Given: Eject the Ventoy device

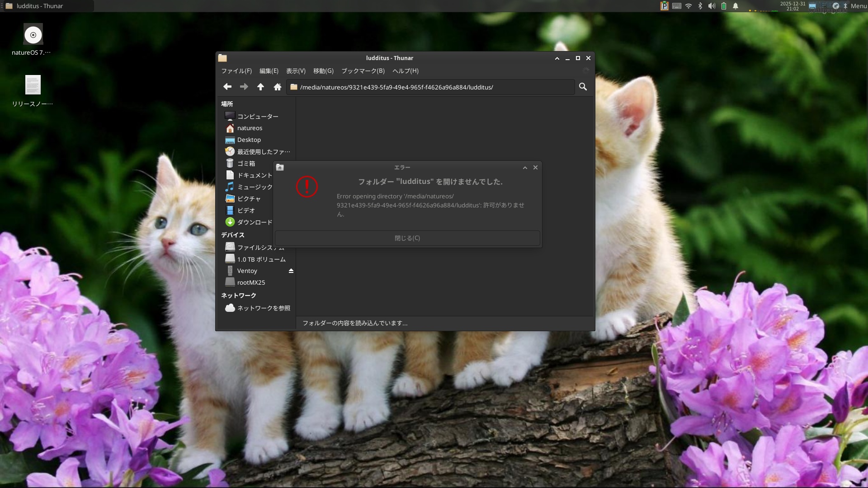Looking at the screenshot, I should click(x=291, y=271).
